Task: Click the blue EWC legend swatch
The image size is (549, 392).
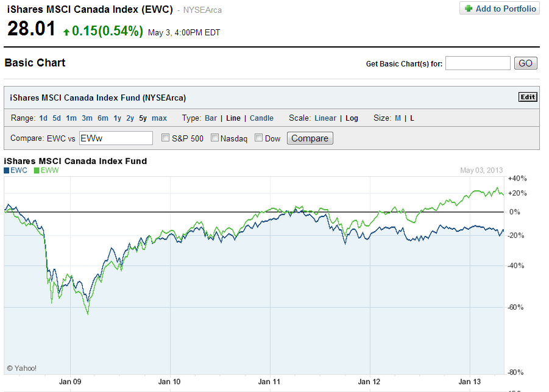Action: click(x=6, y=171)
